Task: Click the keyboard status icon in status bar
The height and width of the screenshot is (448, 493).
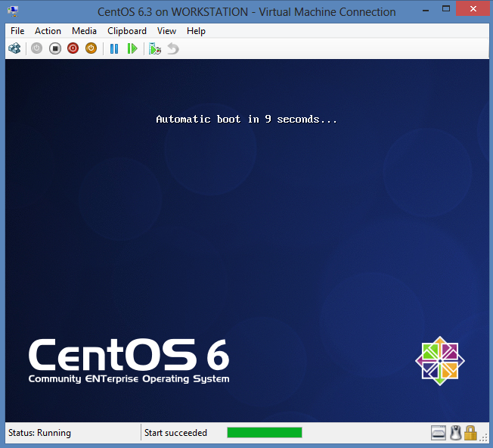Action: [x=439, y=433]
